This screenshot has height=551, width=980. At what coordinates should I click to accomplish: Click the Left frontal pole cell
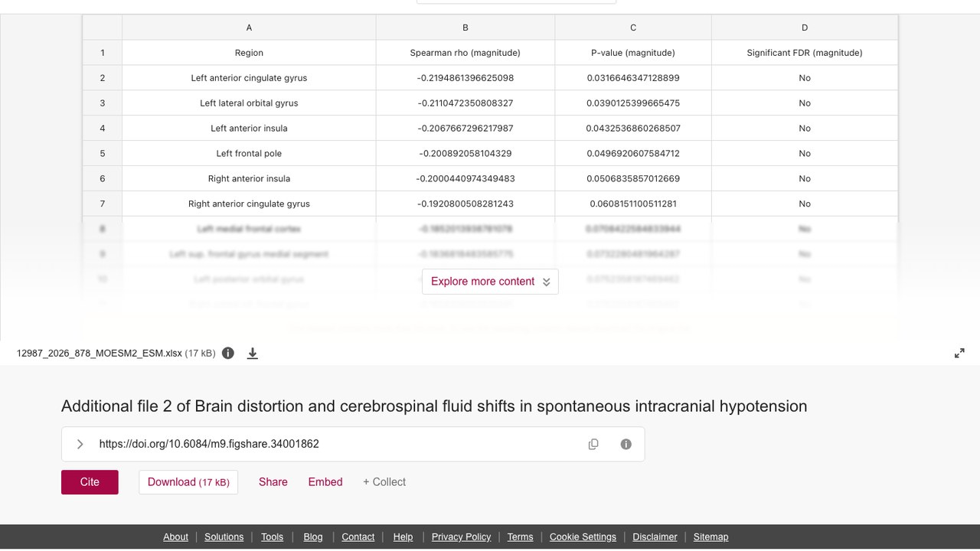coord(249,153)
